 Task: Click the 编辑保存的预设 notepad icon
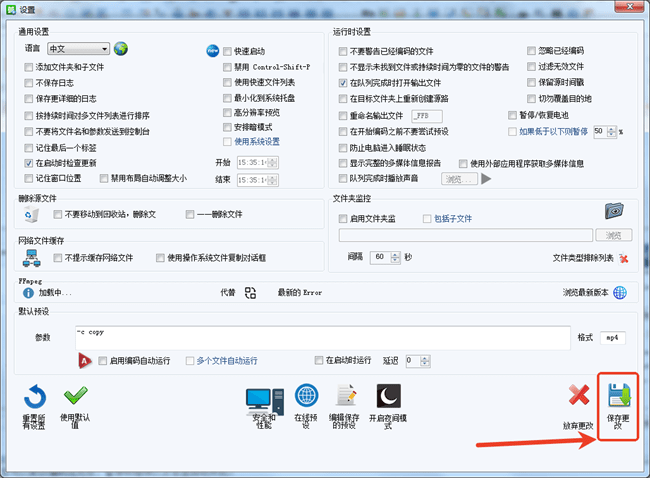pyautogui.click(x=346, y=398)
